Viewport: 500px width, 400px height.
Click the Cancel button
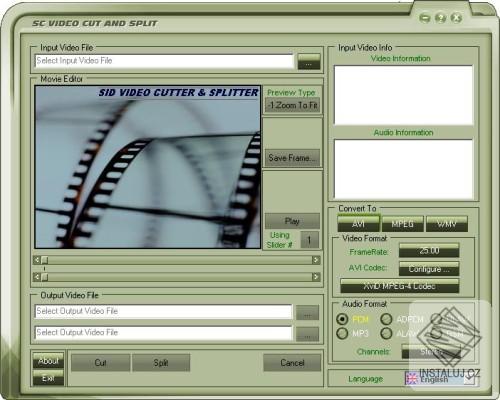(x=292, y=363)
